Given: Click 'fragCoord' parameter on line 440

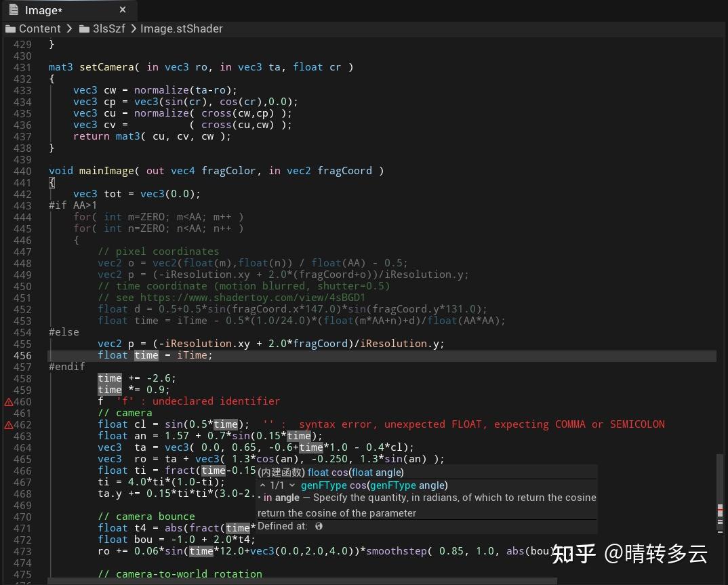Looking at the screenshot, I should 344,171.
